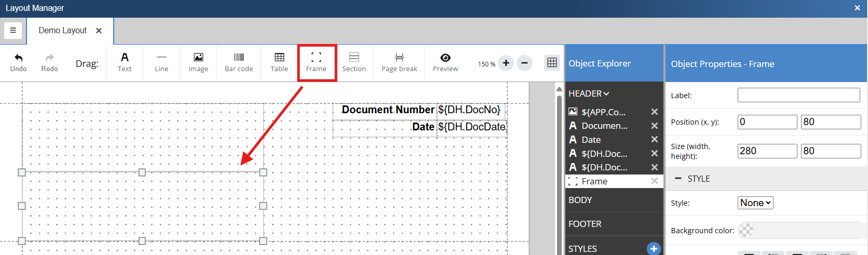The image size is (868, 255).
Task: Select the Date item in Object Explorer
Action: 591,140
